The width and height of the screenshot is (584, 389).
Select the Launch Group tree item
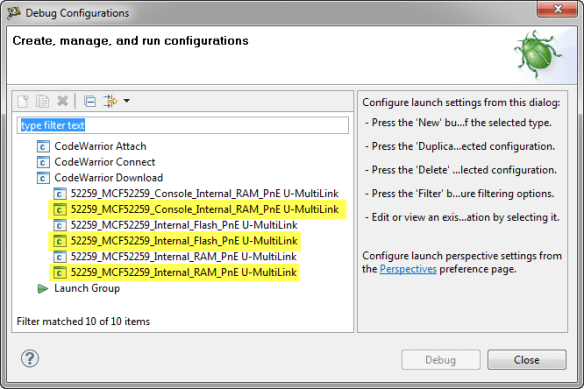87,288
